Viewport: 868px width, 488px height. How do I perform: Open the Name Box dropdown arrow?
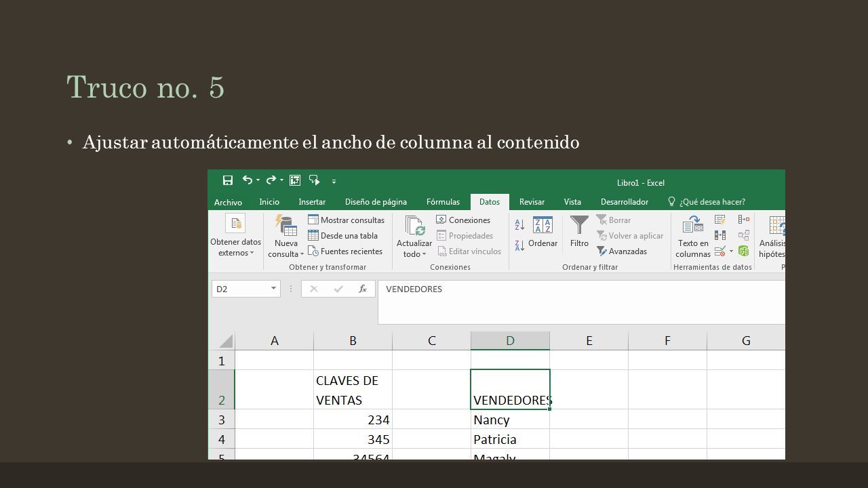[x=273, y=289]
